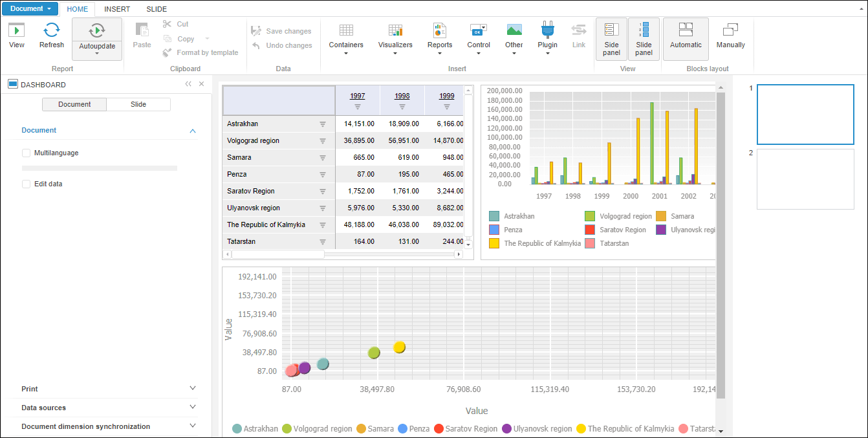This screenshot has width=868, height=438.
Task: Click the Document menu button
Action: point(30,9)
